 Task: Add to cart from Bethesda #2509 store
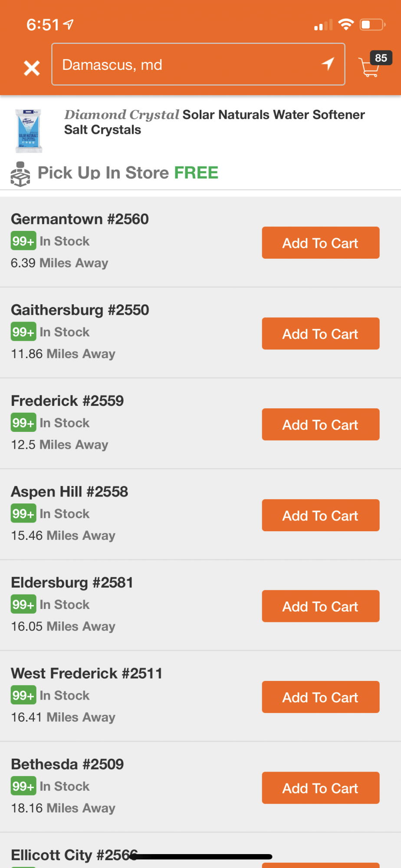[x=321, y=788]
